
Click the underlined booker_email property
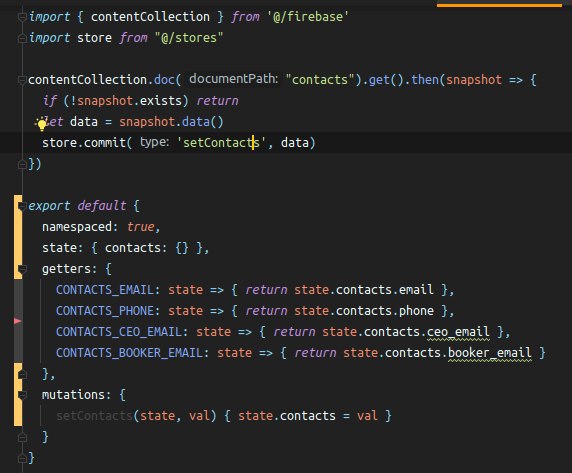point(490,353)
